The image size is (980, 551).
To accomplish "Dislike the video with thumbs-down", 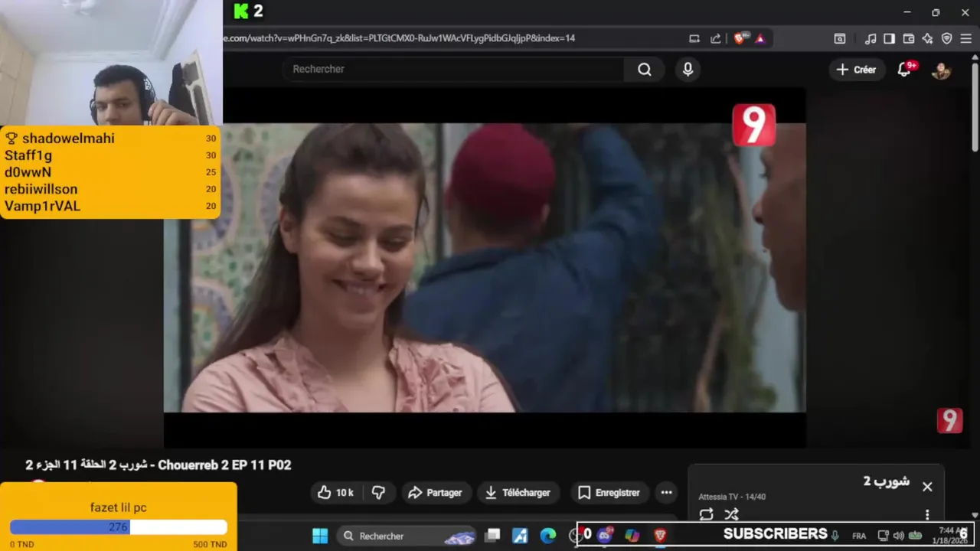I will point(378,493).
